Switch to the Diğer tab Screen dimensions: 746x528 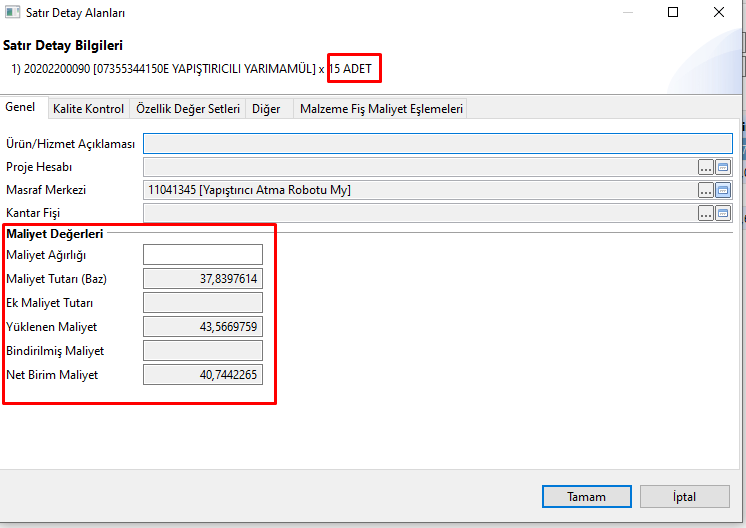pyautogui.click(x=267, y=108)
